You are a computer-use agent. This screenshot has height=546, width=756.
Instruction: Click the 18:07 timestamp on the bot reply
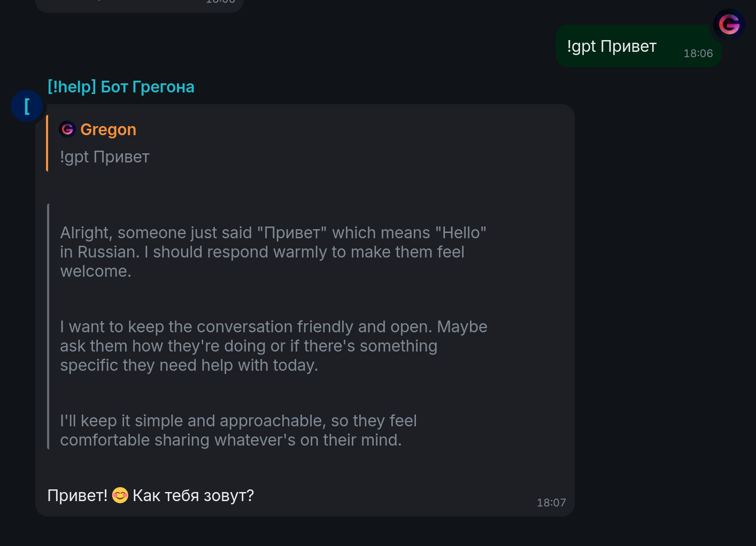(x=551, y=503)
